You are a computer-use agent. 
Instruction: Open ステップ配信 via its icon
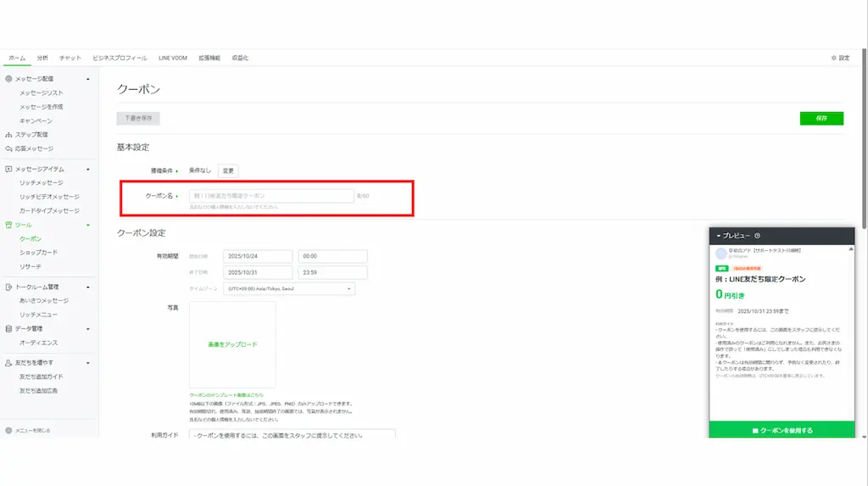[x=8, y=135]
